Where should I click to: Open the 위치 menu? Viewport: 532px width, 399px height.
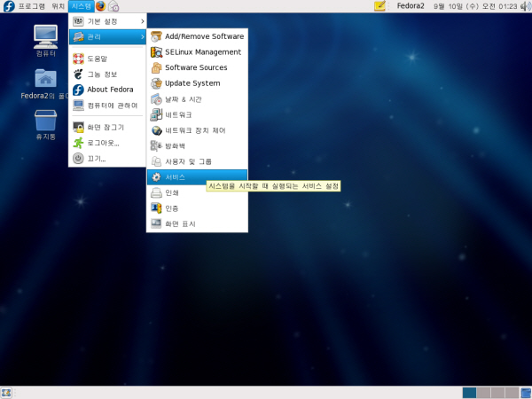tap(58, 6)
